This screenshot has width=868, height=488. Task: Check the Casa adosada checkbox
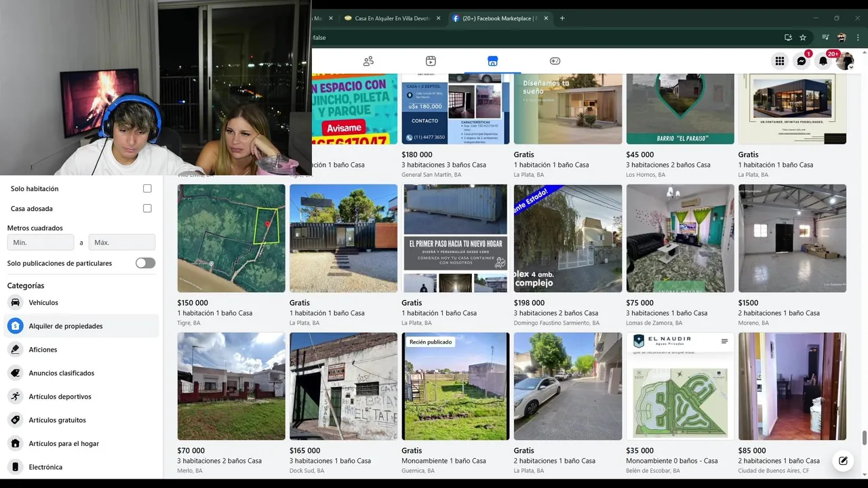(147, 209)
